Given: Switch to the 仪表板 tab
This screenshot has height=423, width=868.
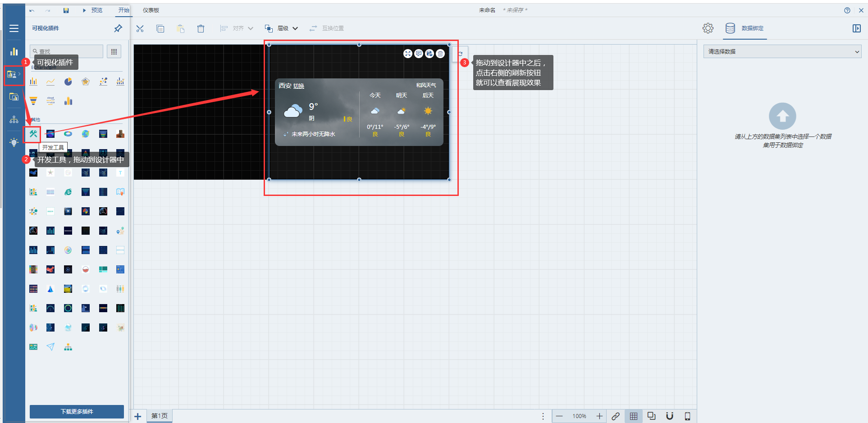Looking at the screenshot, I should pyautogui.click(x=151, y=10).
